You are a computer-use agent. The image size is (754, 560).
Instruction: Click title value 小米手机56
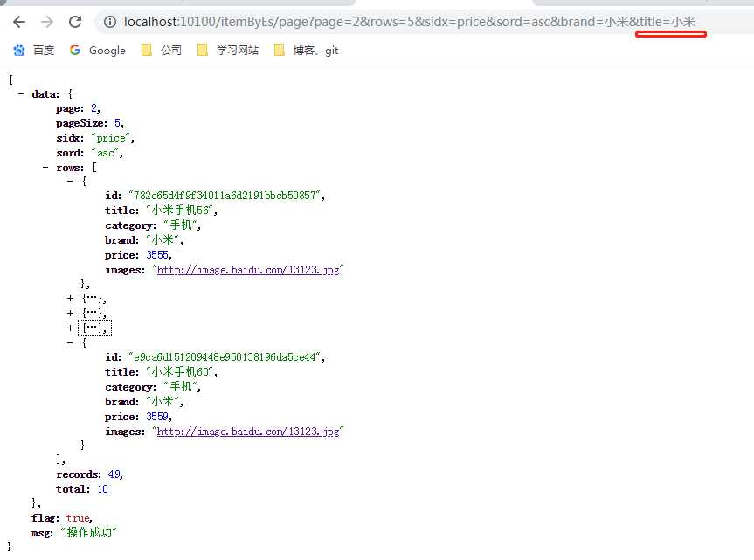(x=180, y=210)
